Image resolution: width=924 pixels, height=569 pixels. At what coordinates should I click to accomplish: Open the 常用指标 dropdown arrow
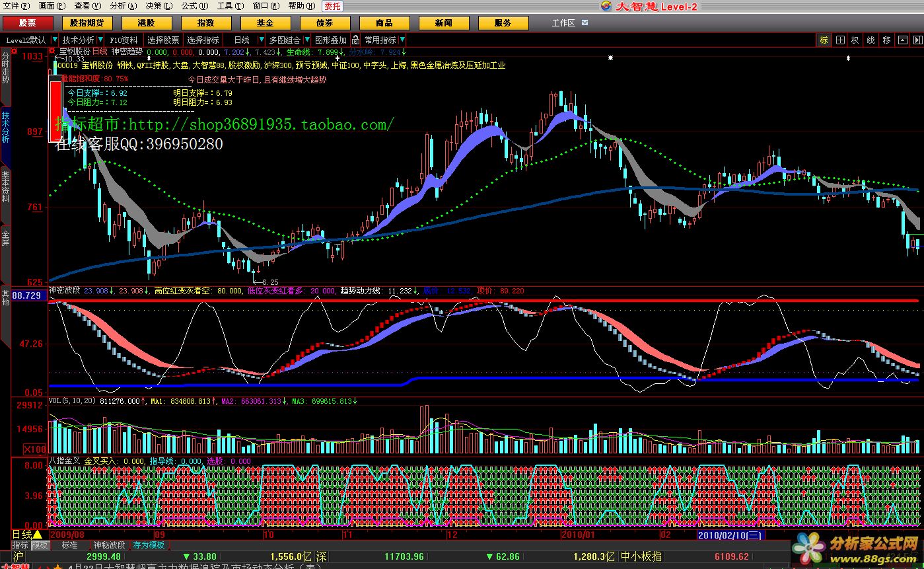[x=402, y=40]
